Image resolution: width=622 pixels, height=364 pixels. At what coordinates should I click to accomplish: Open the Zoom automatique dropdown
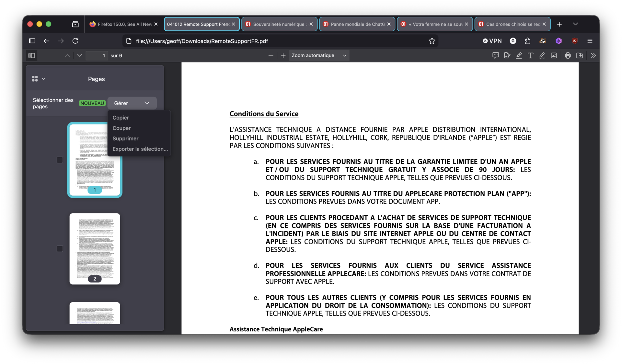click(x=319, y=55)
